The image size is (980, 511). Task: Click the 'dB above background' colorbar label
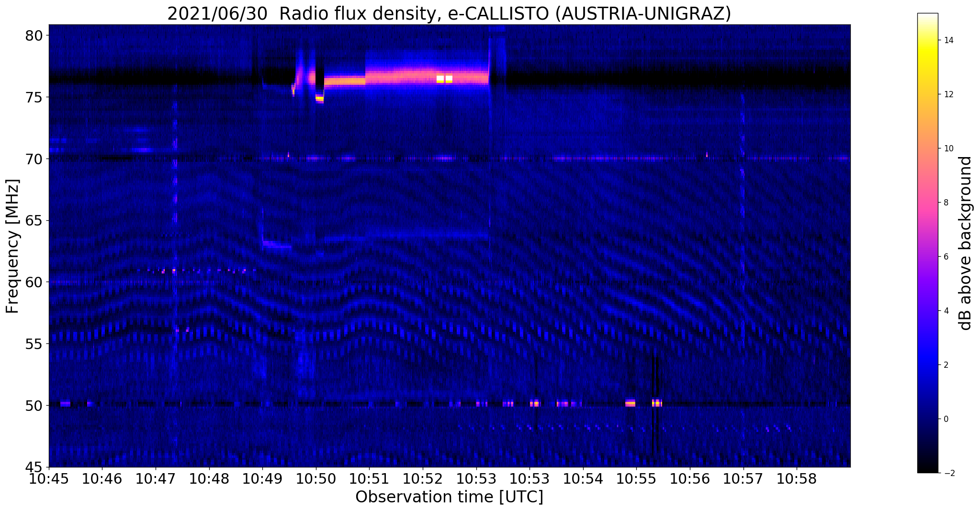(x=966, y=243)
